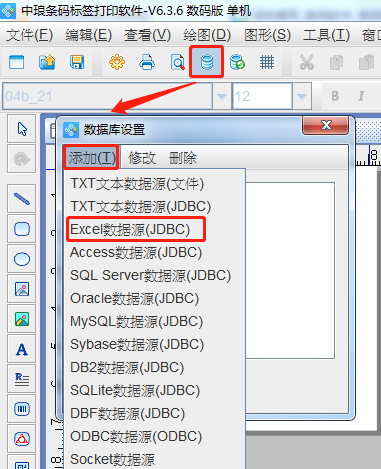Open the 查看(V) menu
381x469 pixels.
147,35
